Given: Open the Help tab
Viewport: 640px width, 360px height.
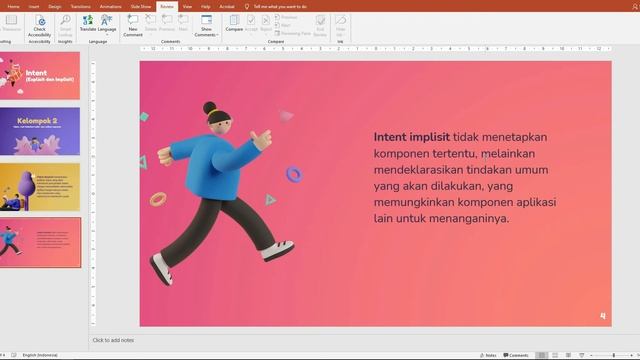Looking at the screenshot, I should 206,7.
